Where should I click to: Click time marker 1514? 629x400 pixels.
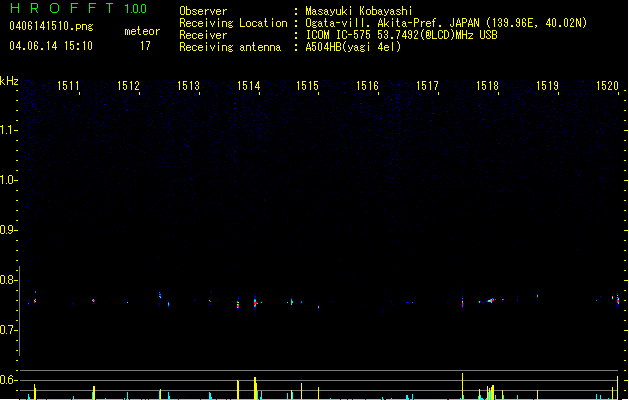click(249, 86)
